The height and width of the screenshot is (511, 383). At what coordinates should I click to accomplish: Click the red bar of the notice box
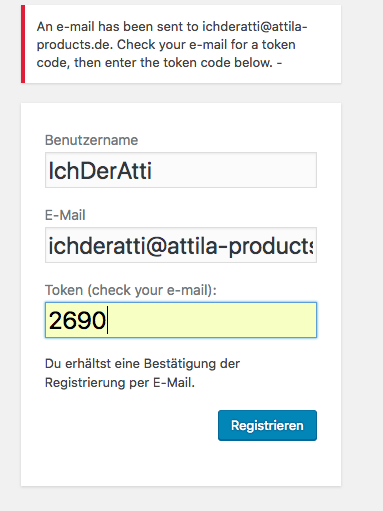[x=23, y=44]
